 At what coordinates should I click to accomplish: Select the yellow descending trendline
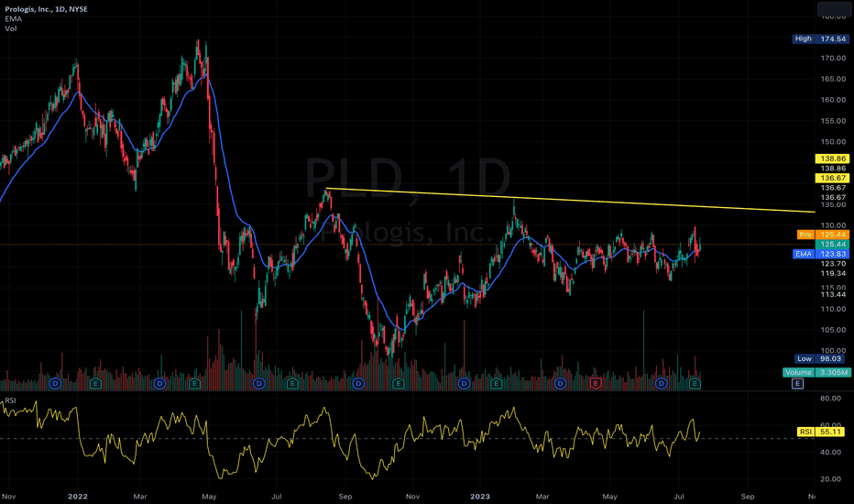point(570,200)
